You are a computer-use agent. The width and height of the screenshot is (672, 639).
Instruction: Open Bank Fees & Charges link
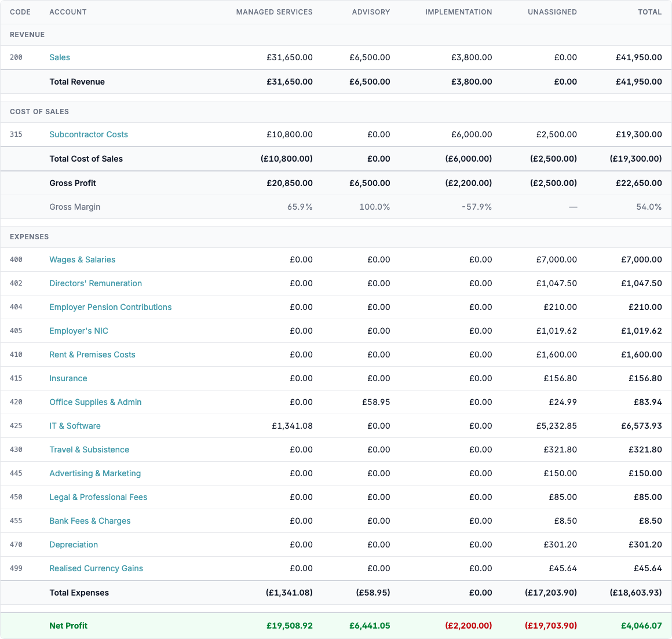(90, 521)
